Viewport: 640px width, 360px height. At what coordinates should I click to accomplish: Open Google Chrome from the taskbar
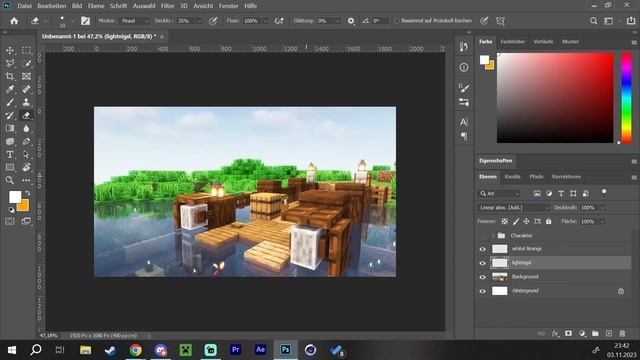(136, 350)
